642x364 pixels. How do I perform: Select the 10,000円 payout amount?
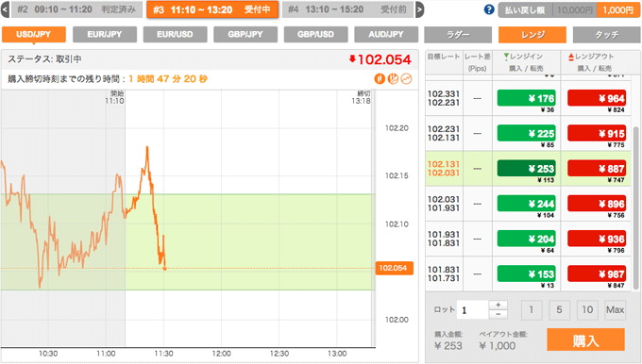point(575,10)
